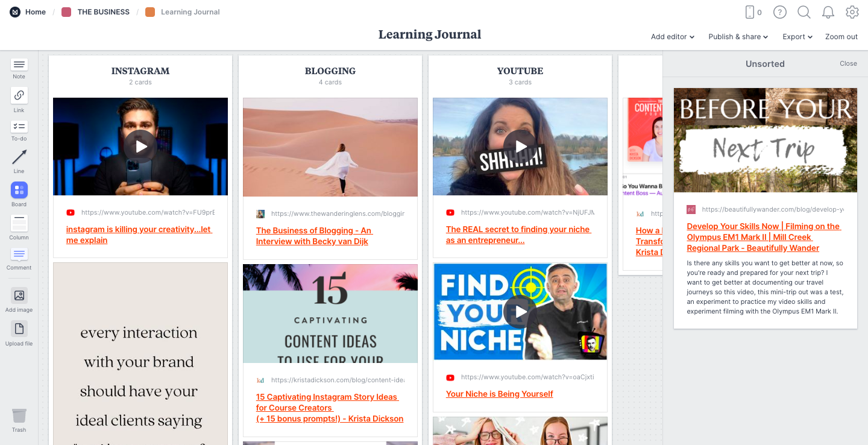This screenshot has height=445, width=868.
Task: Open the mobile device icon with 0
Action: pos(753,12)
